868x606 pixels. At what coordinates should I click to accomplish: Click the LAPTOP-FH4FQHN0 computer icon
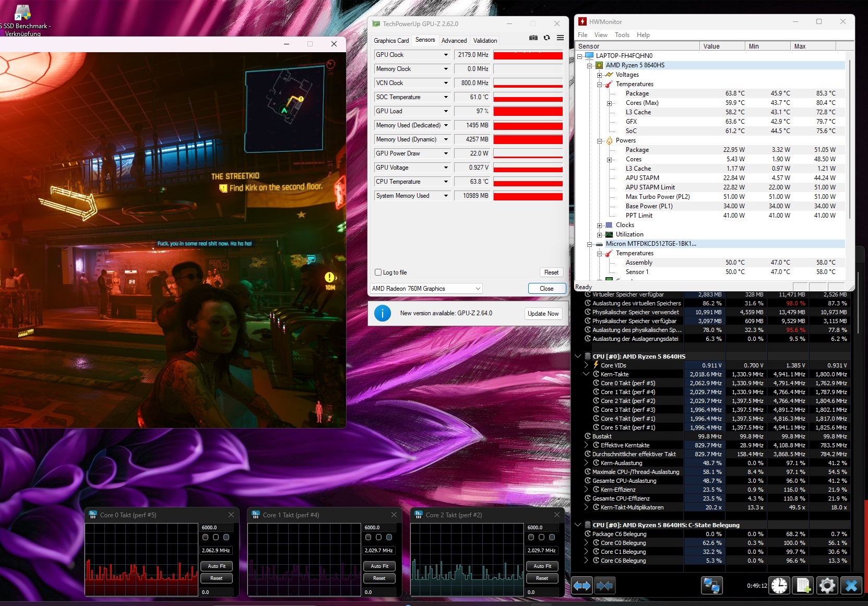tap(589, 56)
